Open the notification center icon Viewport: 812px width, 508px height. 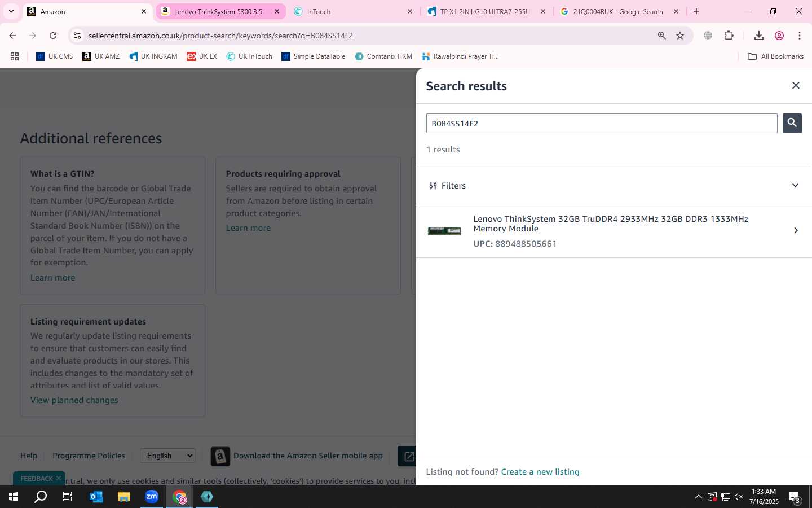[795, 497]
